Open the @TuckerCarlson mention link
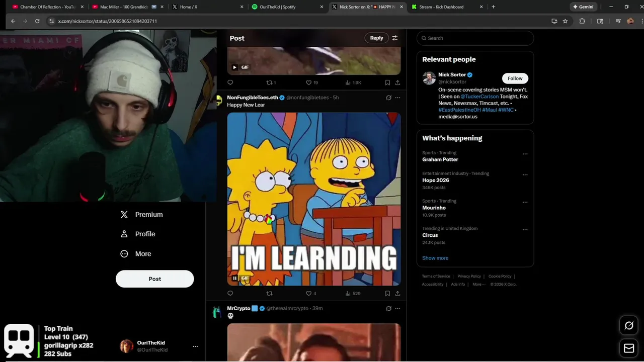The width and height of the screenshot is (644, 362). [479, 96]
